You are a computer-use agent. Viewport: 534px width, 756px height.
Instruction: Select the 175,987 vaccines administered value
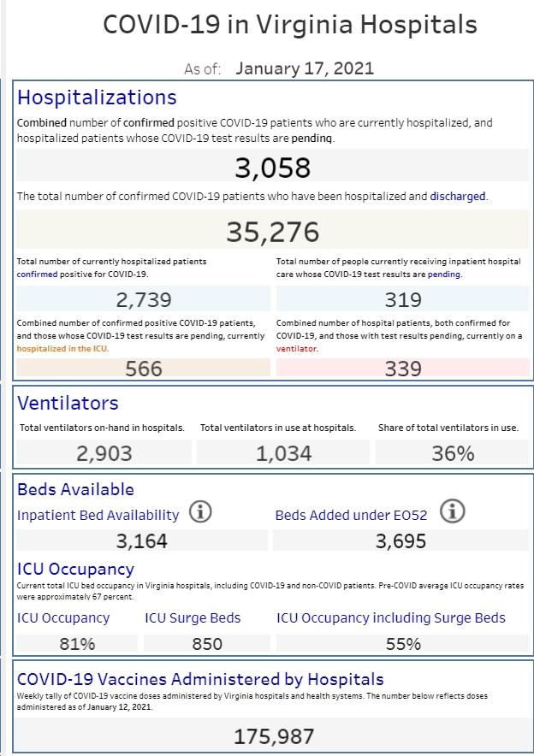(x=273, y=735)
